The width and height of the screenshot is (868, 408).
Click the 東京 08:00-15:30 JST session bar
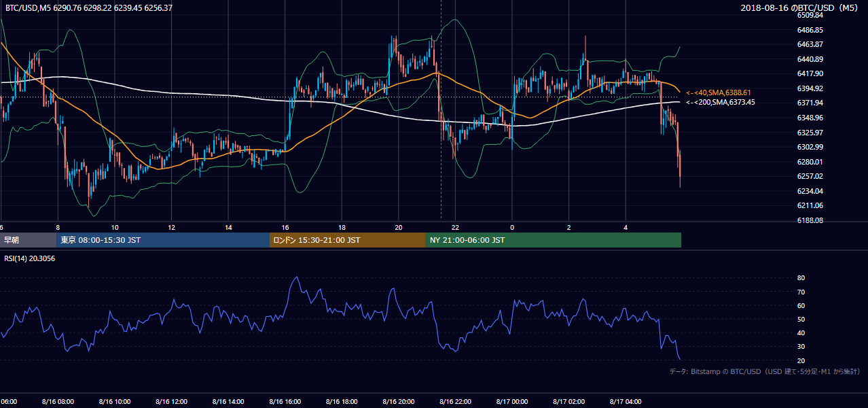tap(163, 240)
